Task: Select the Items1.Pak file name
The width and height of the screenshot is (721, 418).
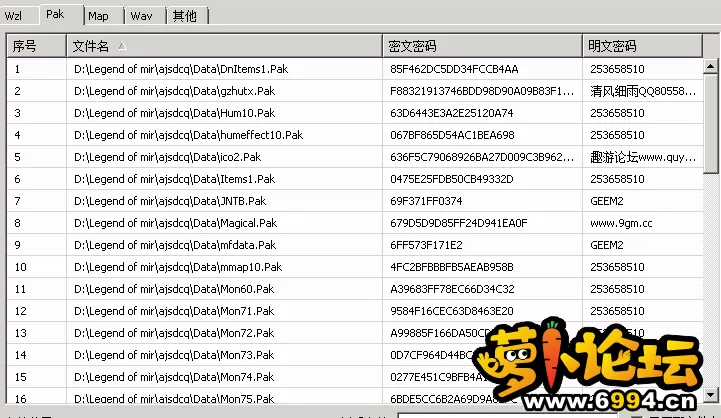Action: [174, 179]
